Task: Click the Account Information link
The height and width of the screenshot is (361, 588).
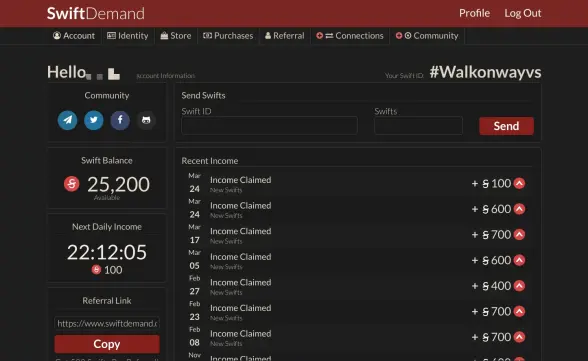Action: click(166, 76)
